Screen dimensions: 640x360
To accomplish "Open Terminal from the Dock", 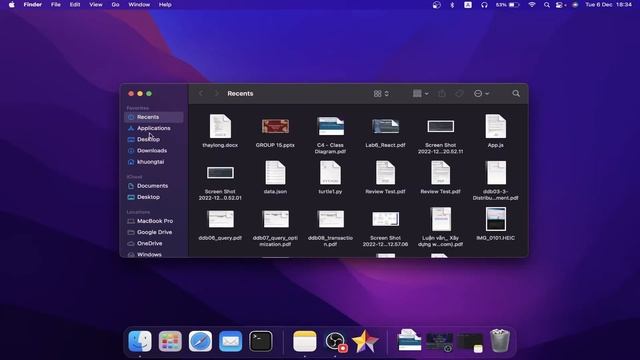I will pos(261,341).
